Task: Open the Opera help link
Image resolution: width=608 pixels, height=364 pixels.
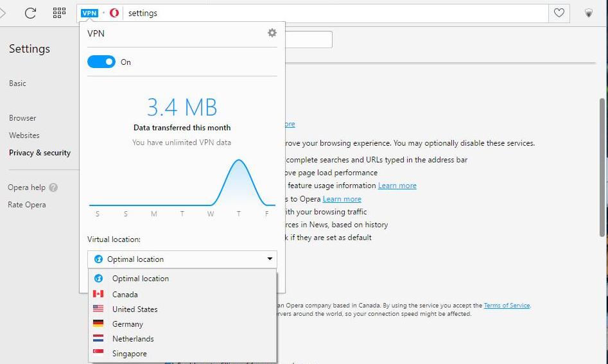Action: tap(26, 187)
